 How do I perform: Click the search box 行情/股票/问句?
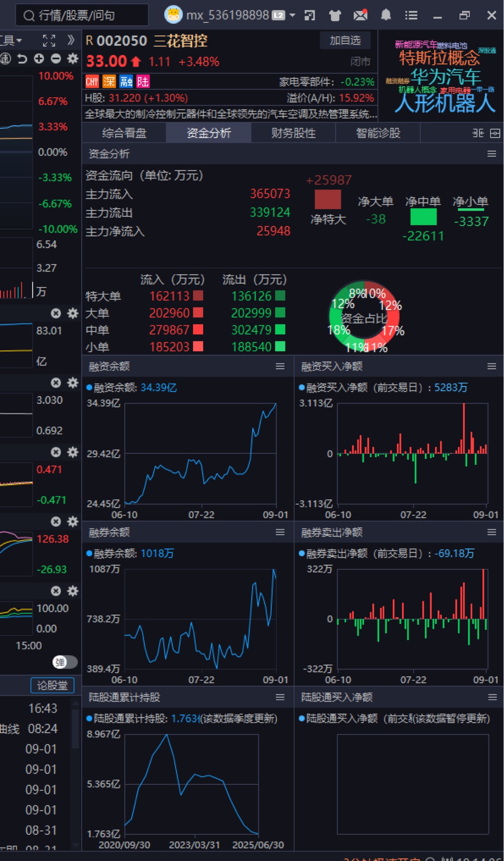click(82, 15)
